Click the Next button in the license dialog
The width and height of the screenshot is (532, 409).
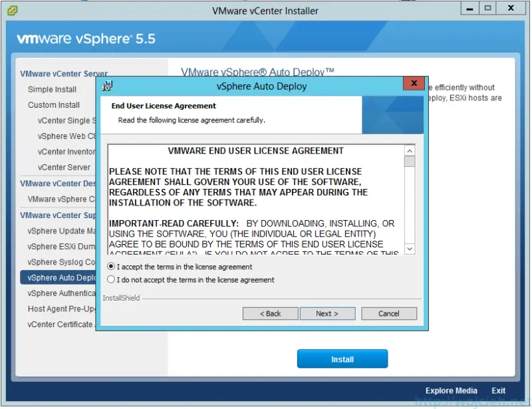[327, 313]
